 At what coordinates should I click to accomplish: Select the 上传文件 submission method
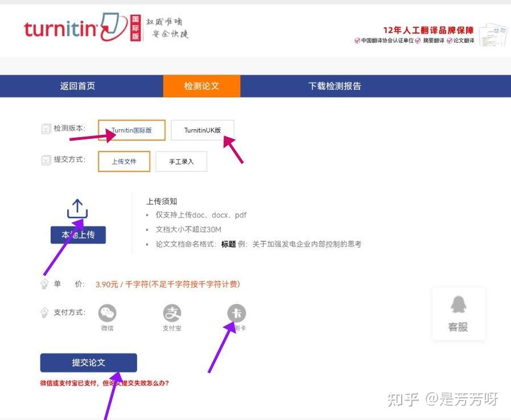(x=124, y=161)
